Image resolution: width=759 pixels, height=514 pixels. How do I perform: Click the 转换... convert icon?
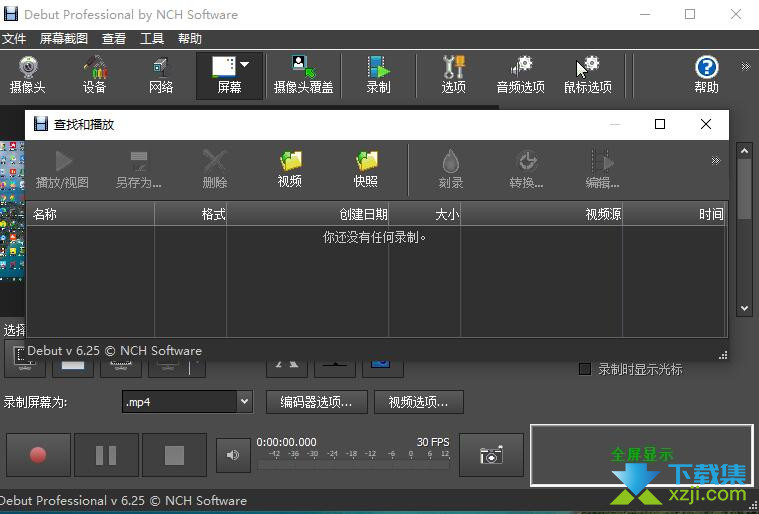527,170
